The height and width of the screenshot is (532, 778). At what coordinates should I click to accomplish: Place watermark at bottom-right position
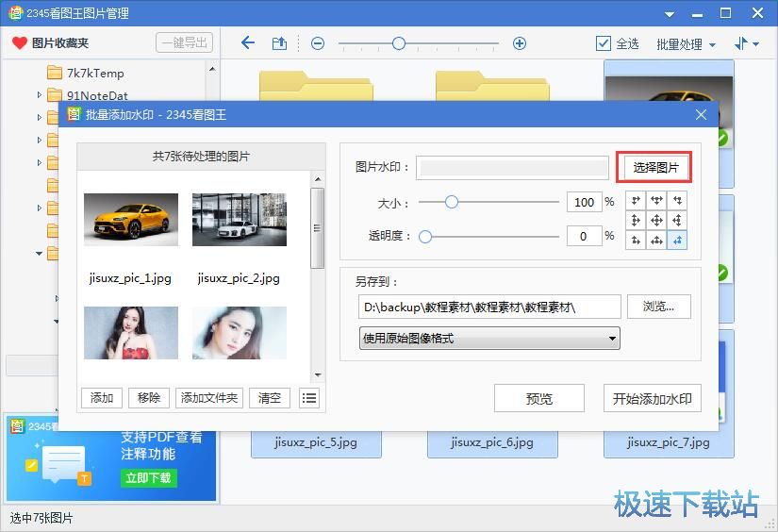pos(677,241)
